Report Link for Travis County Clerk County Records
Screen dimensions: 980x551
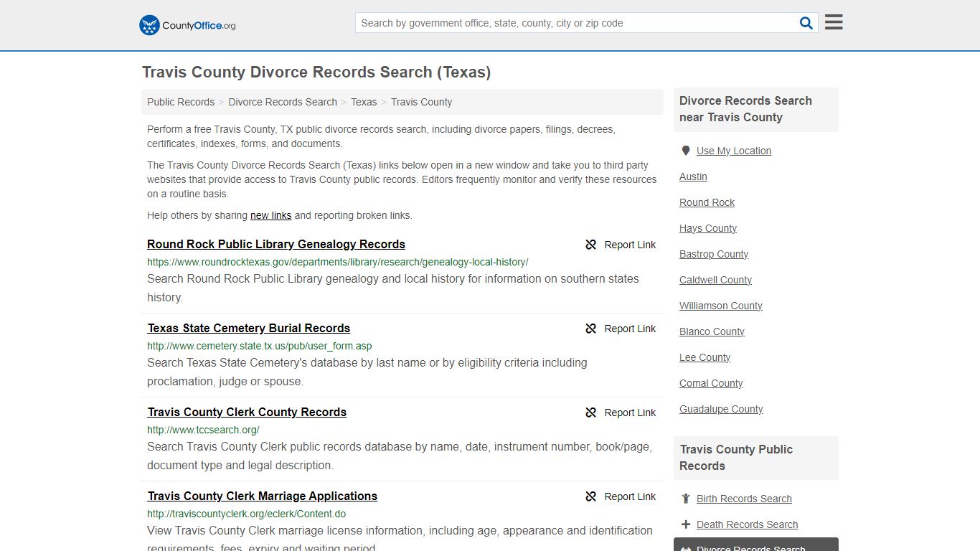point(630,413)
